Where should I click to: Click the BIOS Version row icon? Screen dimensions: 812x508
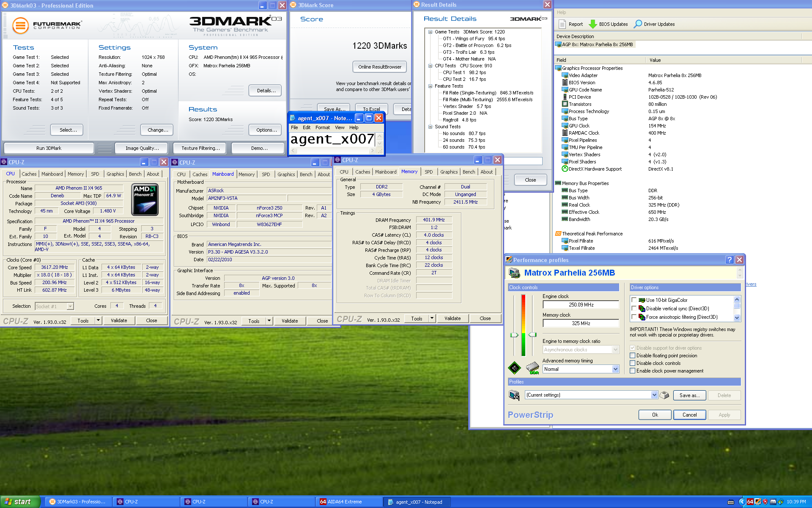point(565,83)
